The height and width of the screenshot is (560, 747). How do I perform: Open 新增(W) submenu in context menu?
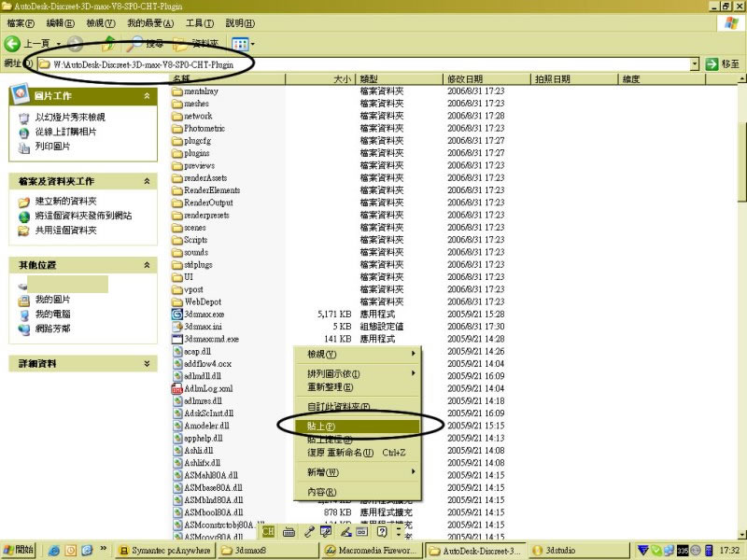pos(357,472)
